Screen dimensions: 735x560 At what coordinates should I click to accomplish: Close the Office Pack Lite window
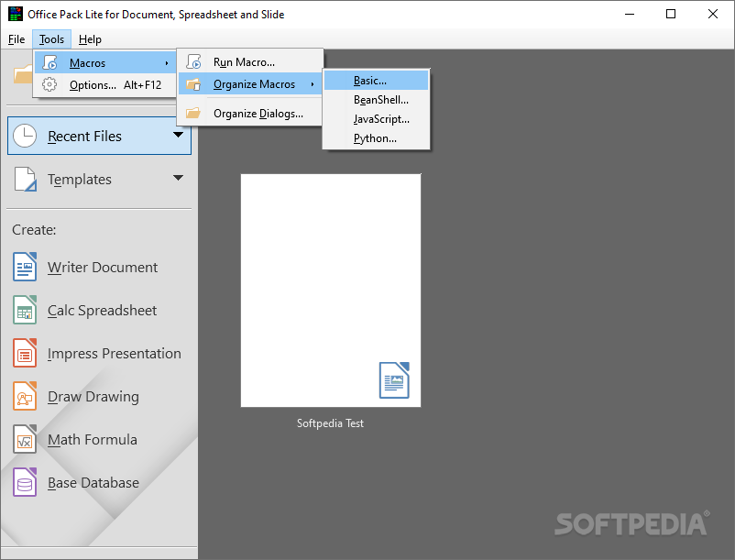click(x=712, y=14)
